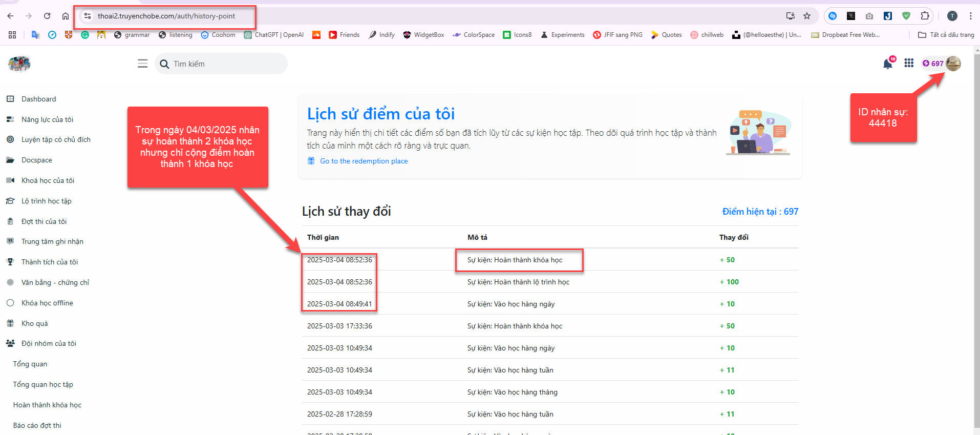Open the Grammarly bookmark icon
980x435 pixels.
[85, 35]
